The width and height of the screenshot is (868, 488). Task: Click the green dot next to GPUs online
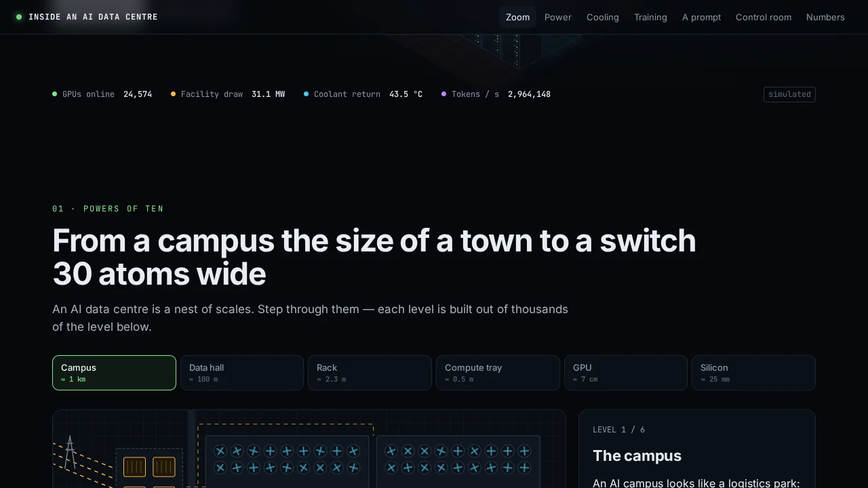55,94
